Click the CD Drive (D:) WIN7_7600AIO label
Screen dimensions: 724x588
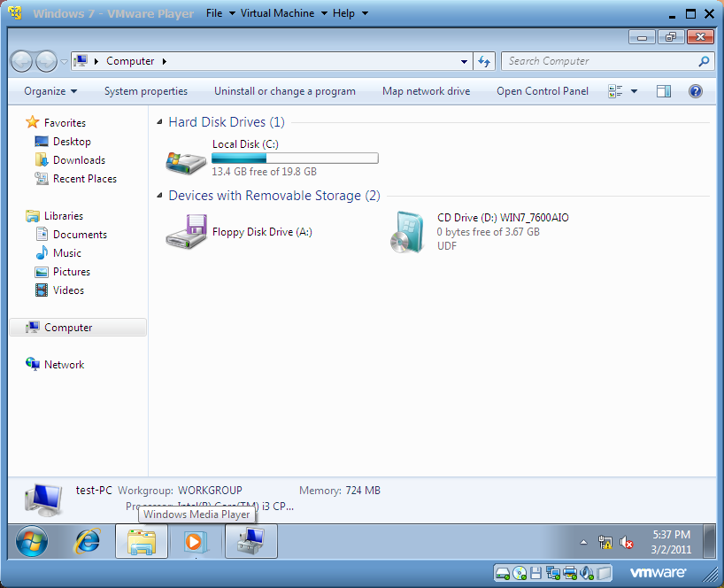point(503,218)
